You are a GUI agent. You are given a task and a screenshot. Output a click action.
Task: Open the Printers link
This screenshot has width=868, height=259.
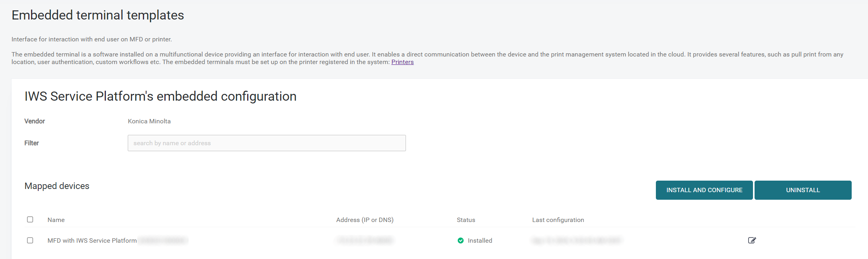pos(402,62)
